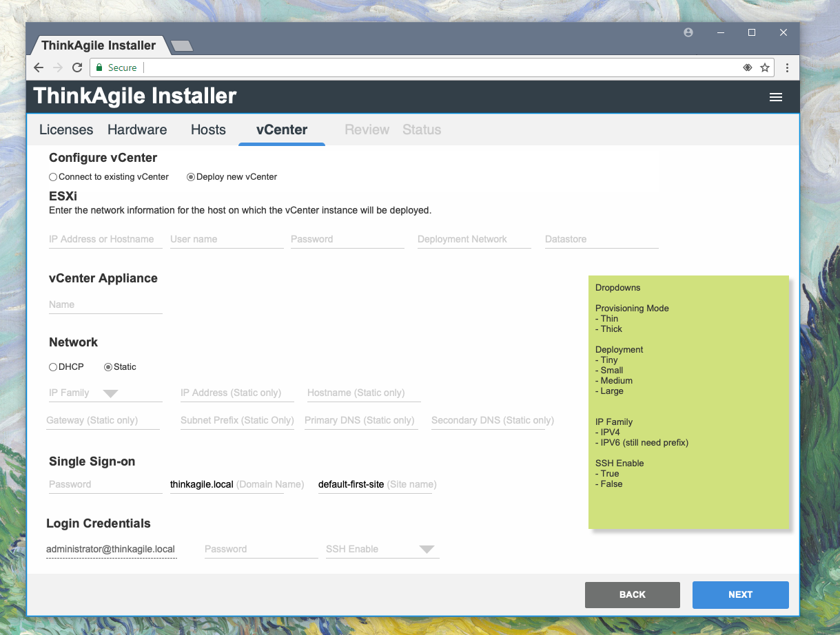
Task: Go to the Hardware tab
Action: point(137,129)
